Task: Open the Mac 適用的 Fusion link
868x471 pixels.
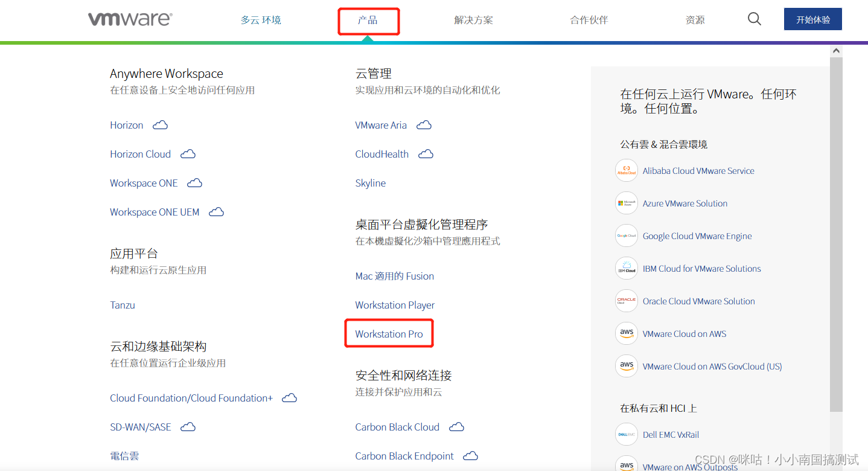Action: [x=394, y=276]
